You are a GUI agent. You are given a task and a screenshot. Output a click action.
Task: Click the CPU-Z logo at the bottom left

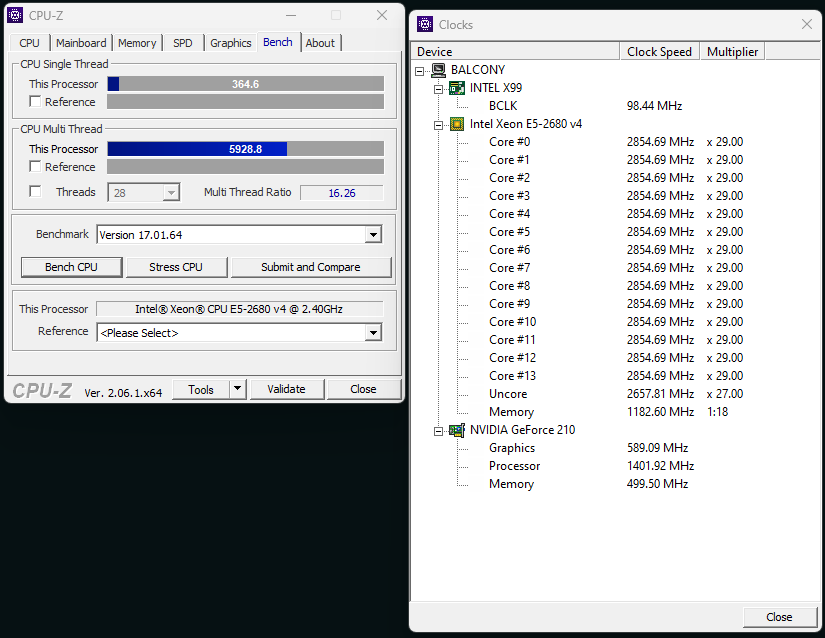[x=42, y=389]
